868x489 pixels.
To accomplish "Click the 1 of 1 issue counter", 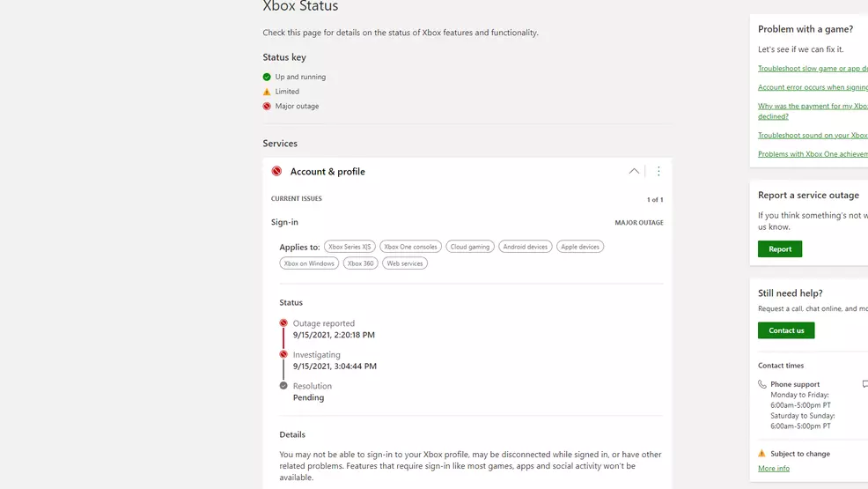I will (x=655, y=199).
